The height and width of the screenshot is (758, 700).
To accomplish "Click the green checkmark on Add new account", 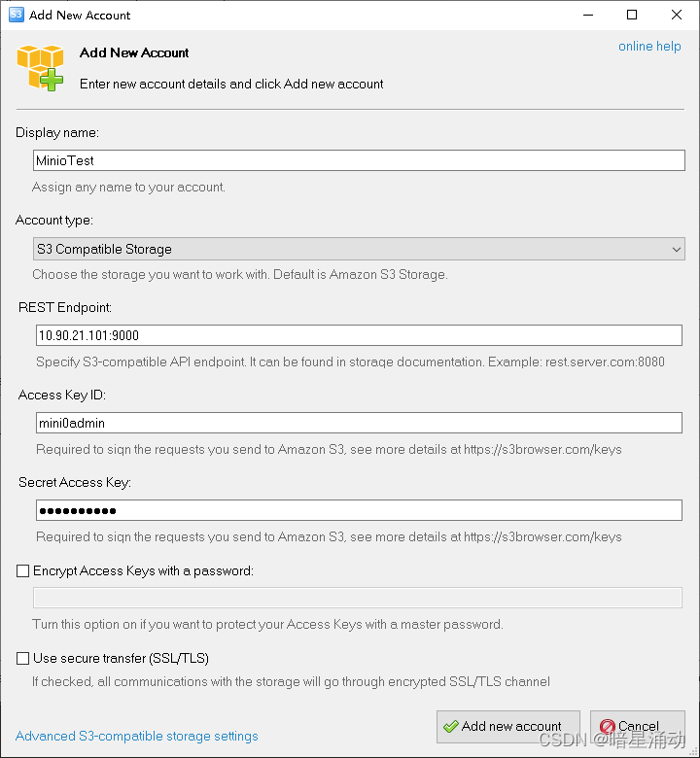I will (451, 726).
